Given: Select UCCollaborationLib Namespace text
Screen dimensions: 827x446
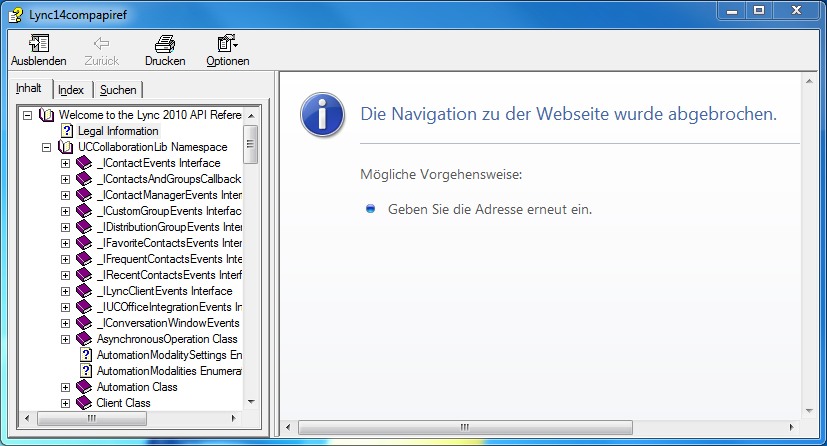Looking at the screenshot, I should (153, 147).
